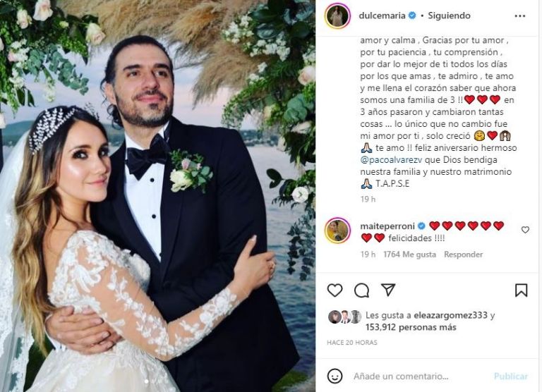The width and height of the screenshot is (542, 392).
Task: Like maiteperroni's comment heart
Action: coord(525,230)
